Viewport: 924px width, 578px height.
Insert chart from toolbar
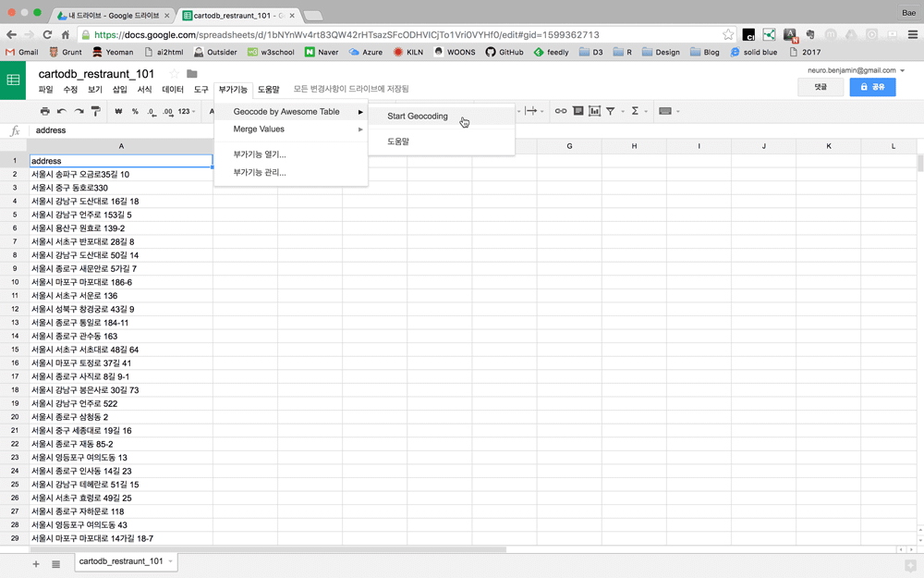[594, 111]
